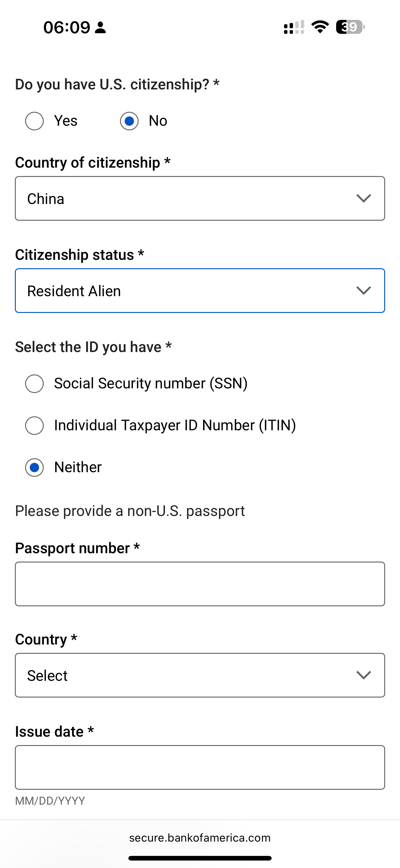
Task: Tap the chevron in passport Country field
Action: (364, 675)
